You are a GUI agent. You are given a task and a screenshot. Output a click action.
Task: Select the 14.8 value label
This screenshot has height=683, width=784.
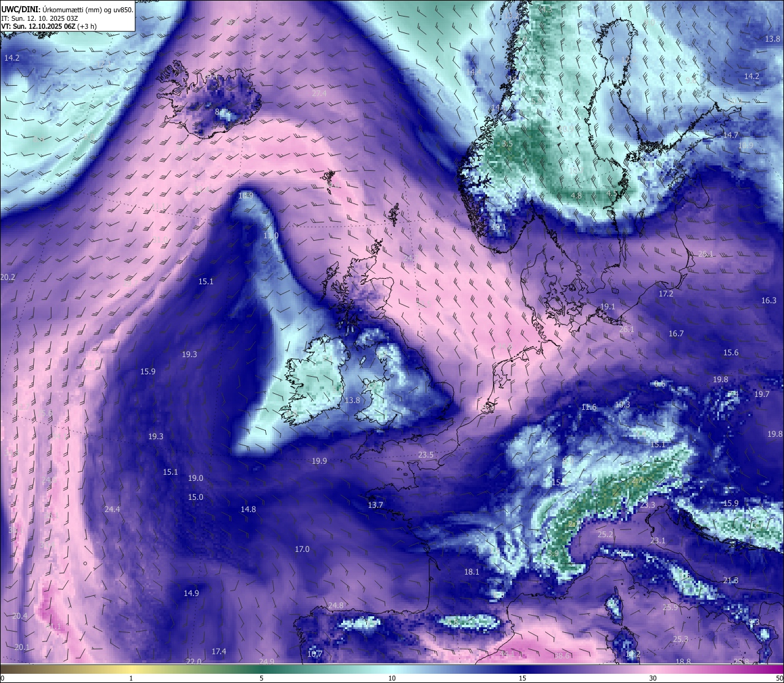[248, 510]
